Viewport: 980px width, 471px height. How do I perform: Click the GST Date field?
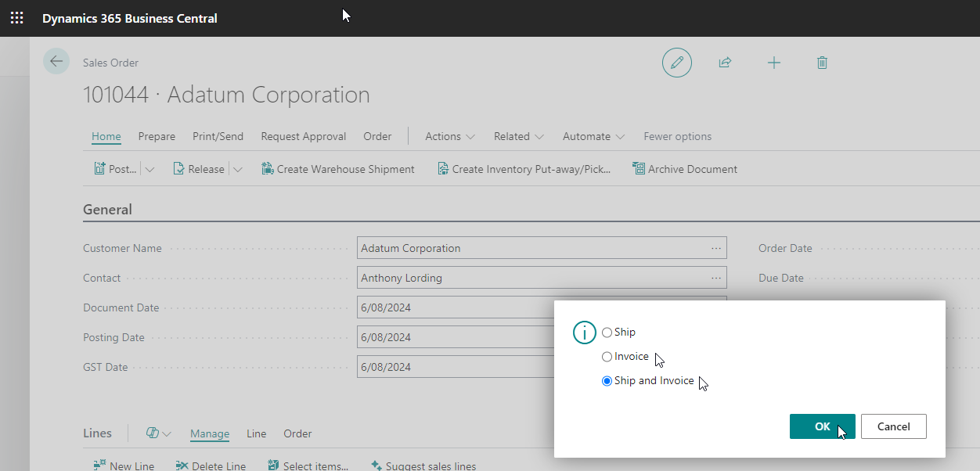click(456, 367)
